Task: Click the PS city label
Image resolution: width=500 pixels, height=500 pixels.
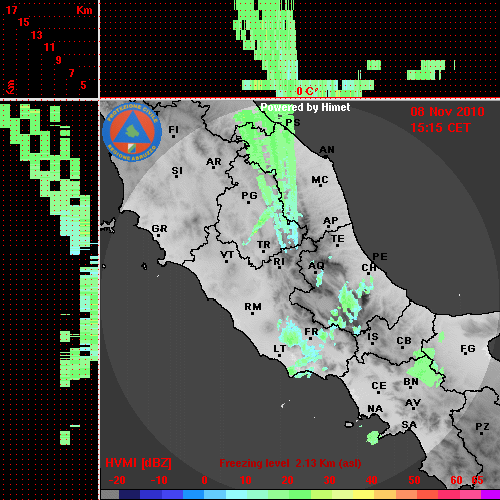Action: [x=293, y=123]
